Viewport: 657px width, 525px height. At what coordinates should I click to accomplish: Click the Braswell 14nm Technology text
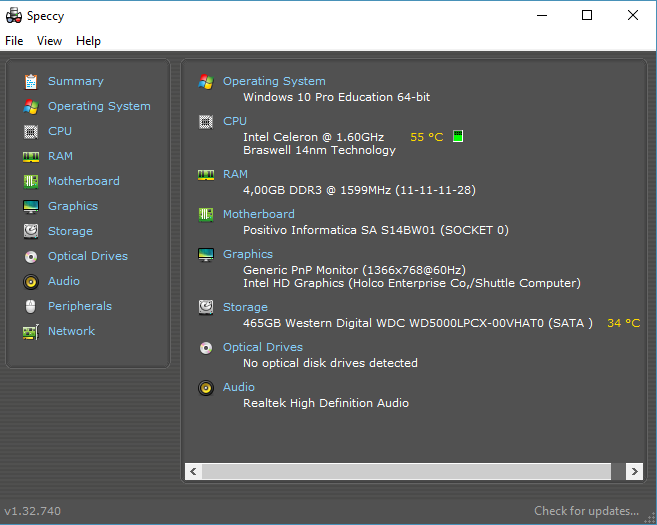tap(319, 150)
